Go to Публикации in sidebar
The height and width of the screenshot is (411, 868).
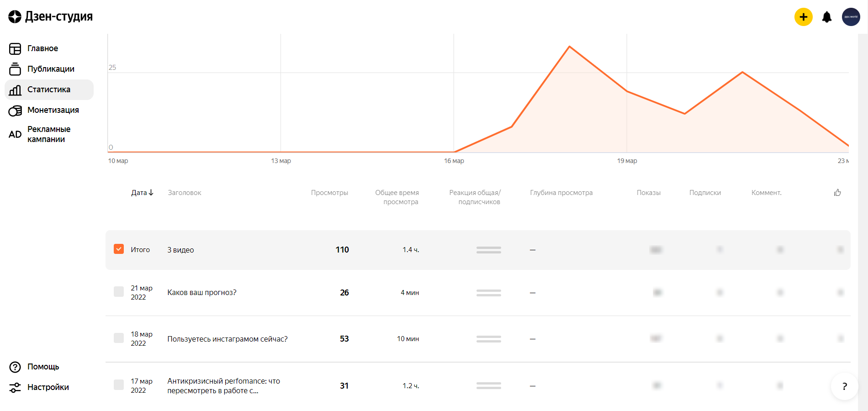point(51,69)
